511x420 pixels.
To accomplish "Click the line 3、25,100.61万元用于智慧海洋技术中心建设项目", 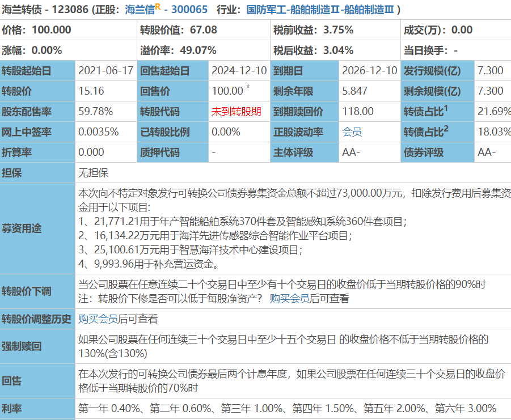I will tap(191, 250).
